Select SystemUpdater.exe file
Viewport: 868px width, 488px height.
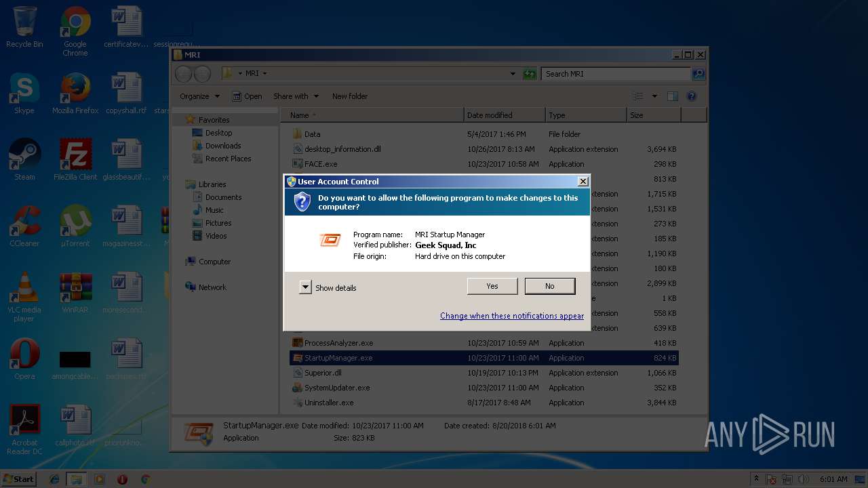point(484,388)
